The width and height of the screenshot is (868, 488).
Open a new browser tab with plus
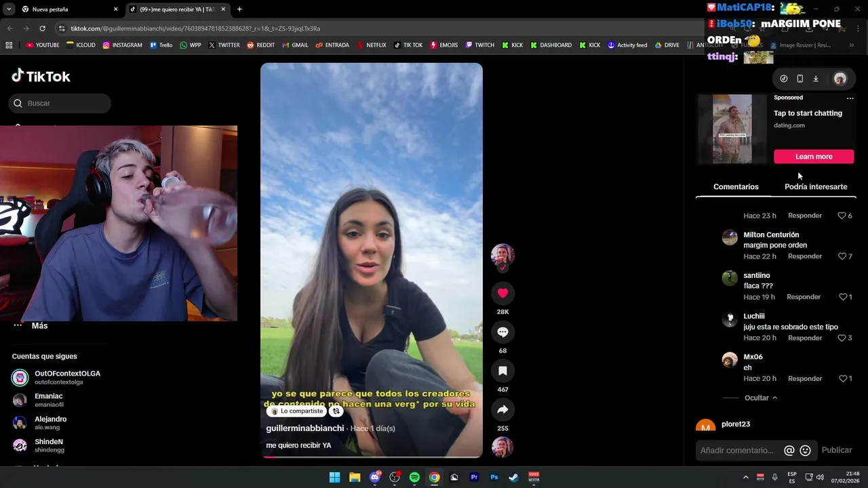[239, 9]
